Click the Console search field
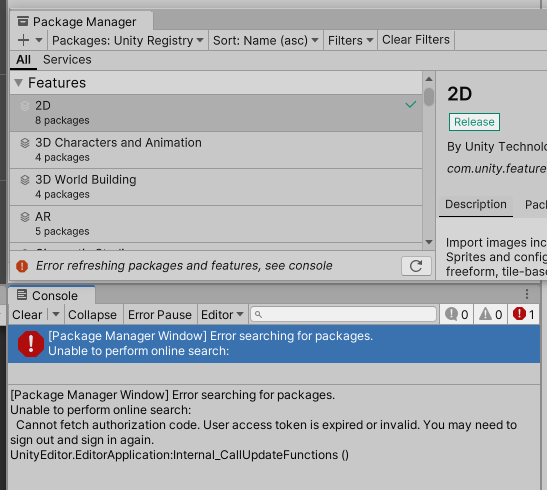The height and width of the screenshot is (490, 547). click(x=343, y=315)
